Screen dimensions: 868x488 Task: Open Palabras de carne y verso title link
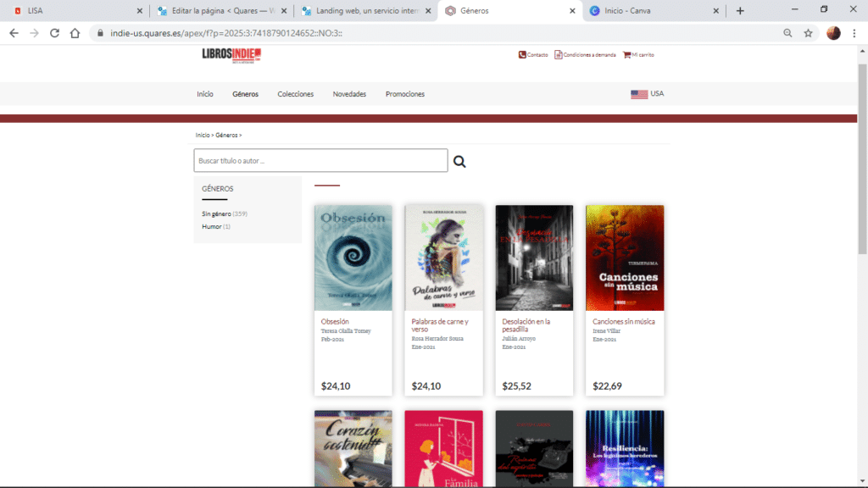[440, 325]
